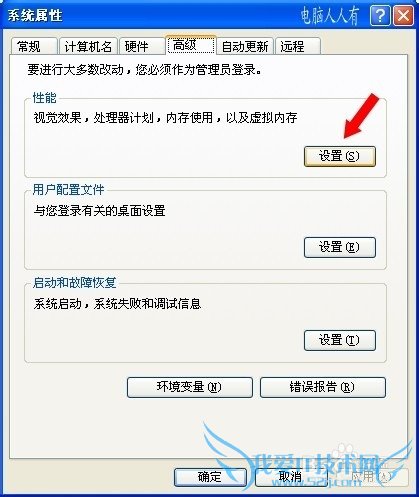Screen dimensions: 419x497
Task: Open the 计算机名 tab
Action: (x=88, y=46)
